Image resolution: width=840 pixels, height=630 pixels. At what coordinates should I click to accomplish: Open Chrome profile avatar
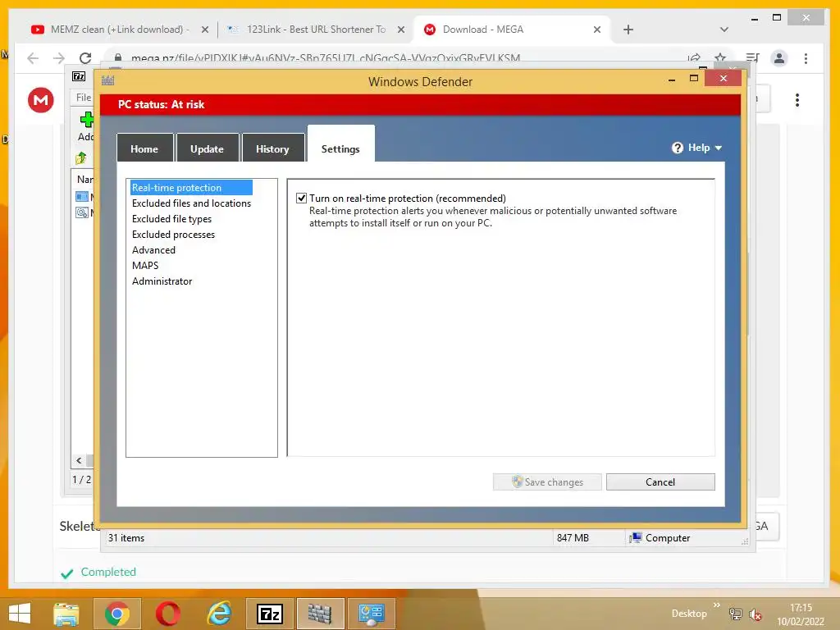click(779, 58)
